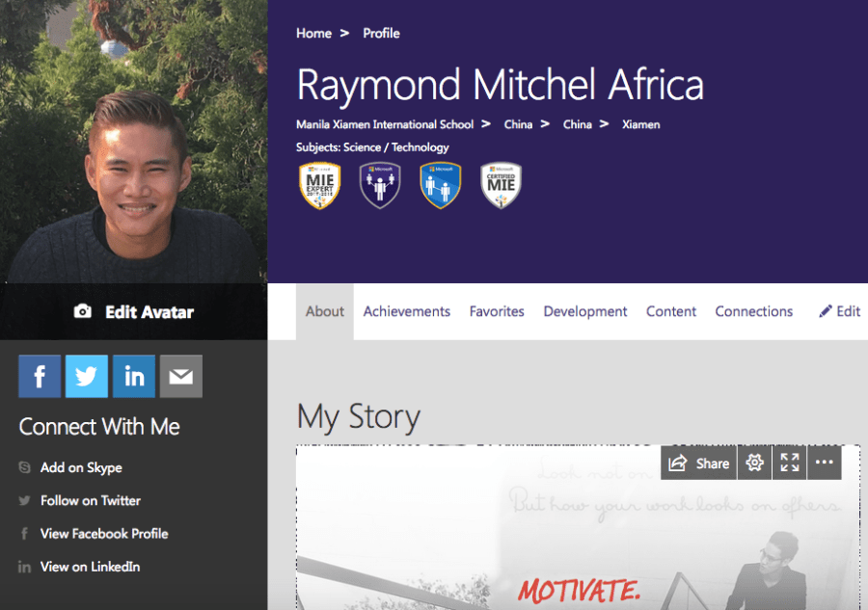Screen dimensions: 868x610
Task: Open Manila Xiamen International School link
Action: pyautogui.click(x=385, y=124)
